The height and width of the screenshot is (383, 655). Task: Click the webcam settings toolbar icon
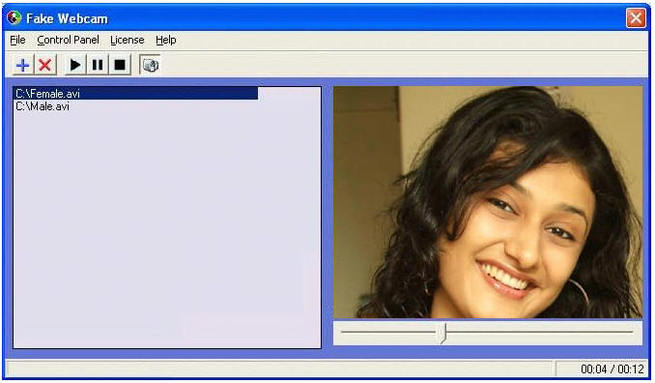pos(150,65)
